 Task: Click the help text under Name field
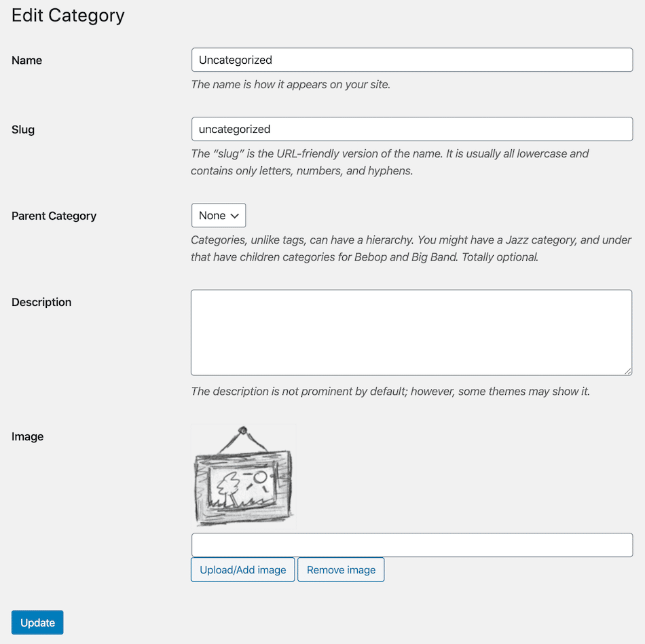(x=291, y=85)
